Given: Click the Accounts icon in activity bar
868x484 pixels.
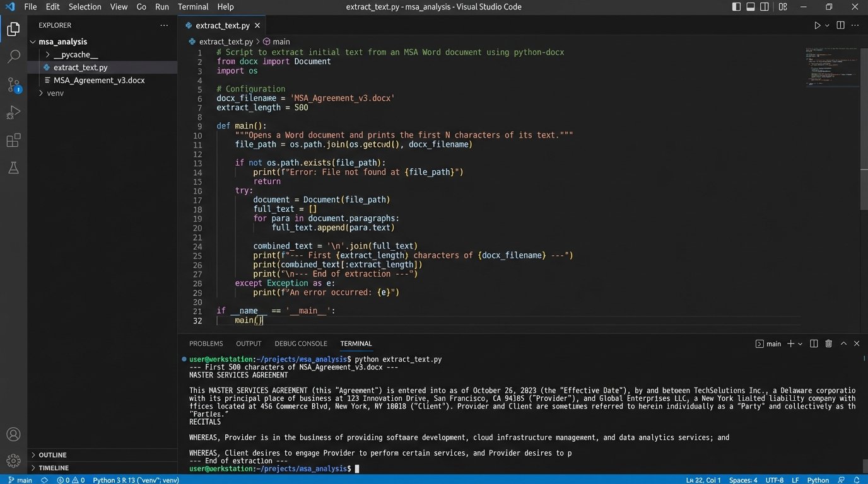Looking at the screenshot, I should pyautogui.click(x=13, y=434).
